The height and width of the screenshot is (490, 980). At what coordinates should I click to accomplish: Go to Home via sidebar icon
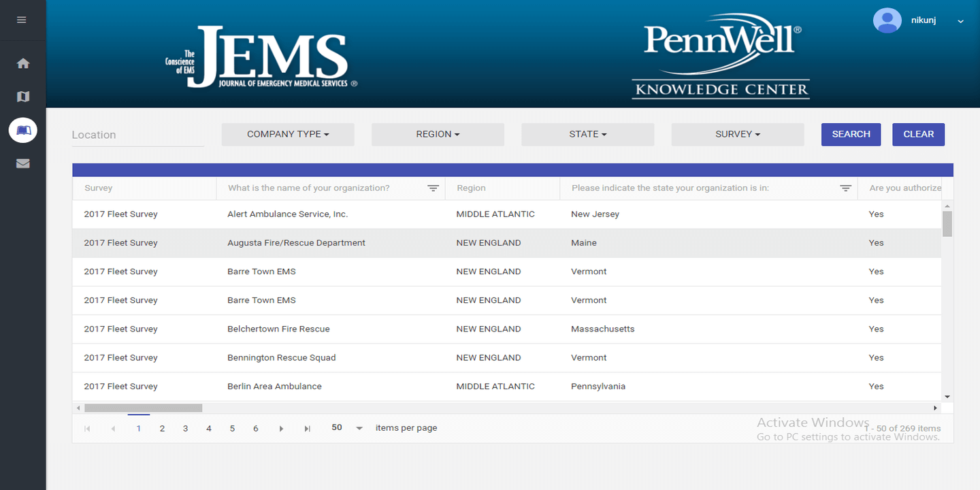coord(23,63)
